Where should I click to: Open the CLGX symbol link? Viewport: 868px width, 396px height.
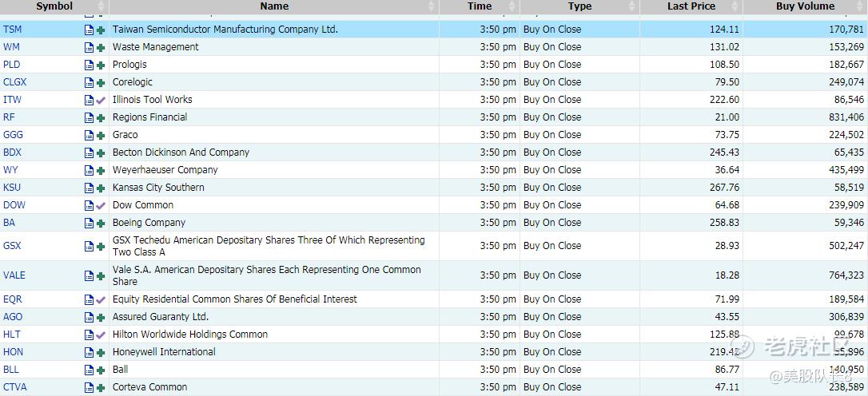(15, 82)
